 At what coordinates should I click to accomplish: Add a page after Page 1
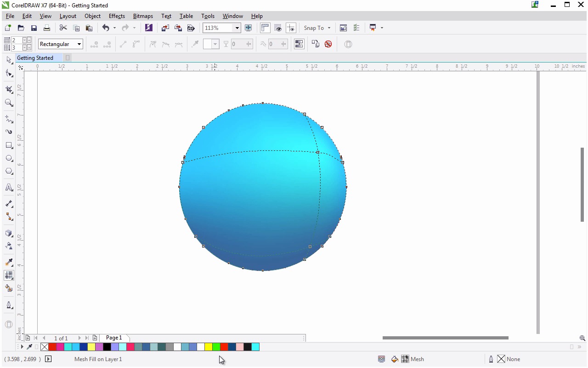click(95, 338)
